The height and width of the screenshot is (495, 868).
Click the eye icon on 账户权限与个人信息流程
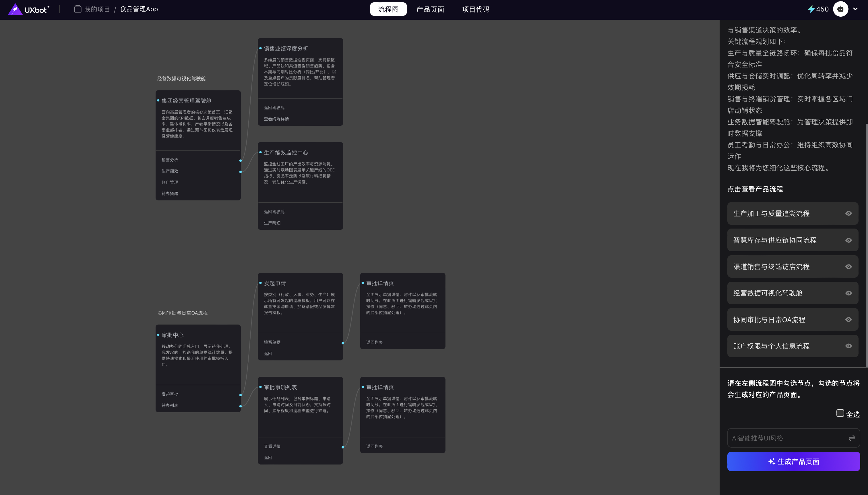tap(848, 346)
